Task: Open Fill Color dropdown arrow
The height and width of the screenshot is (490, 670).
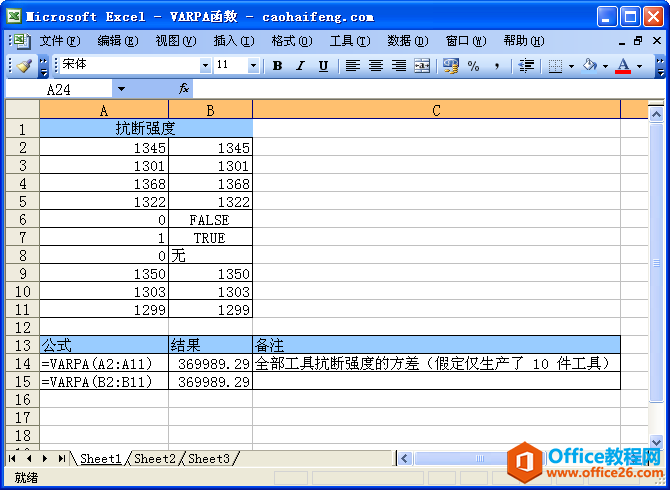Action: (x=605, y=66)
